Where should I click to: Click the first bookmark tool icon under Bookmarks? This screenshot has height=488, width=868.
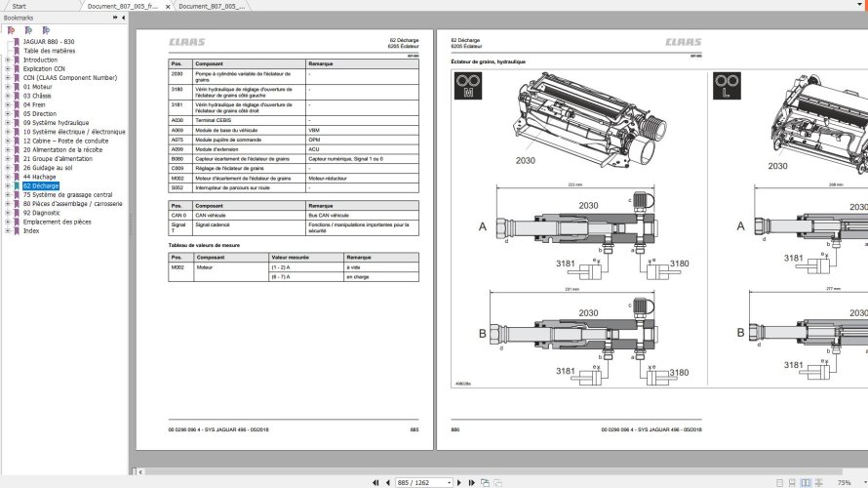tap(11, 30)
